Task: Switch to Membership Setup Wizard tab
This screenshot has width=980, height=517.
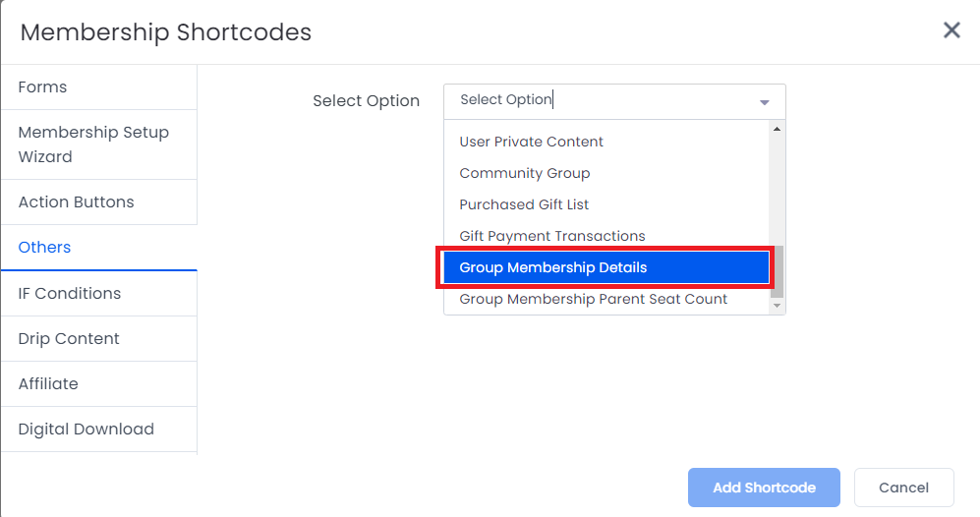Action: 93,144
